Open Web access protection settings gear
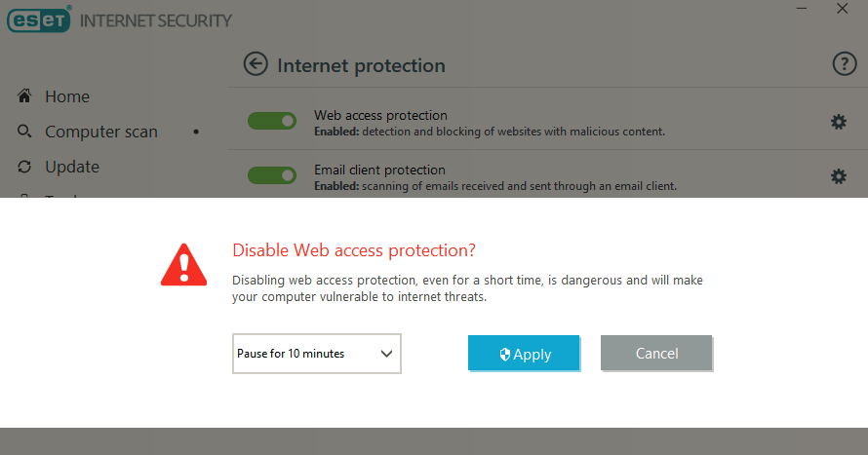The width and height of the screenshot is (868, 455). pos(838,122)
